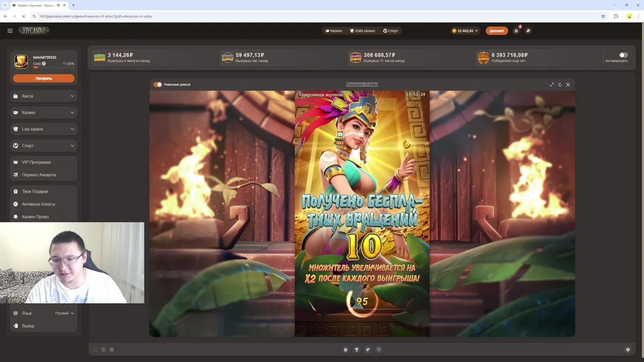644x362 pixels.
Task: Open VIP Программа
Action: (x=44, y=162)
